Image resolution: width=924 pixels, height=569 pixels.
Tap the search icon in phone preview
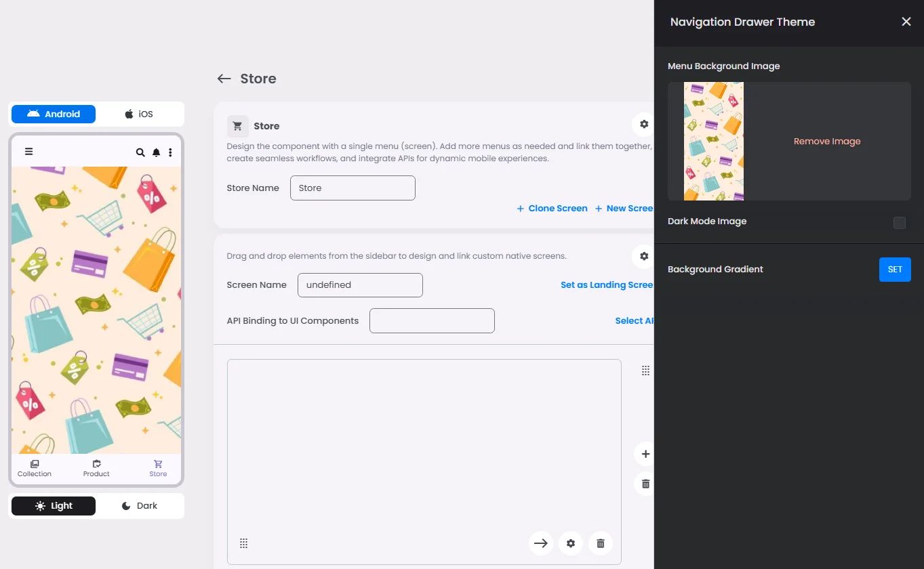pyautogui.click(x=140, y=152)
